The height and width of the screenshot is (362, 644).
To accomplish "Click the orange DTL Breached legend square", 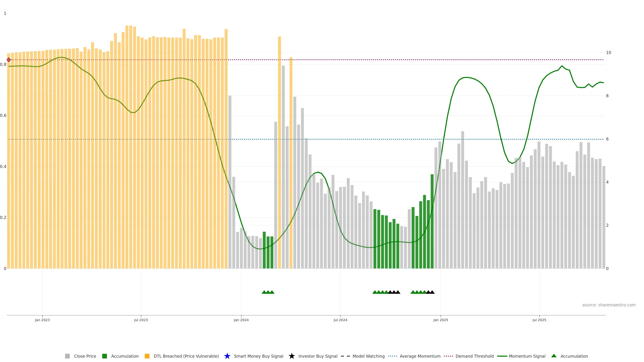I will coord(147,356).
